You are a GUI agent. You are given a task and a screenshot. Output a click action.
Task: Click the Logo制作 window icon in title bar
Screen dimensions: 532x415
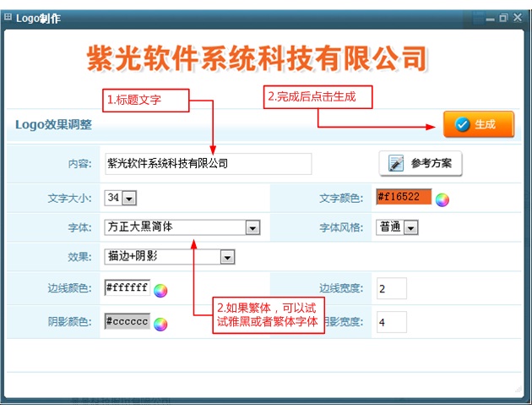(x=8, y=18)
